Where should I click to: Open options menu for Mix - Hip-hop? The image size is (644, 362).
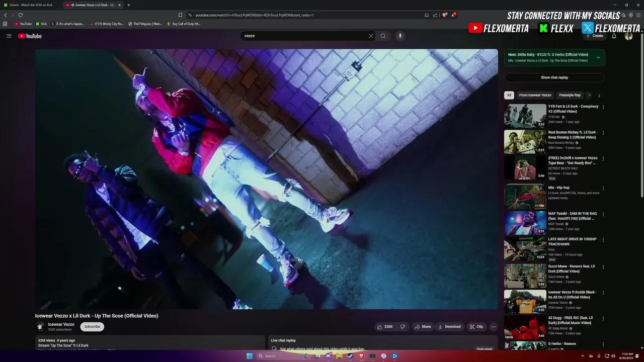pyautogui.click(x=603, y=189)
